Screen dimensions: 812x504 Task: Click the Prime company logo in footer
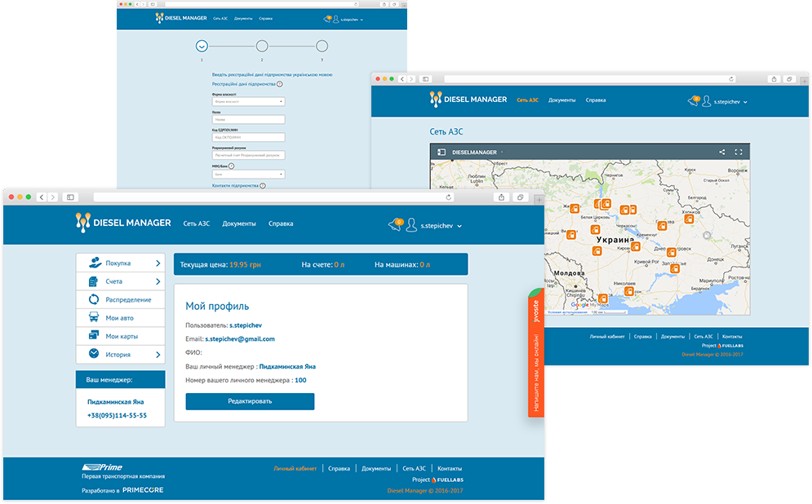tap(103, 467)
